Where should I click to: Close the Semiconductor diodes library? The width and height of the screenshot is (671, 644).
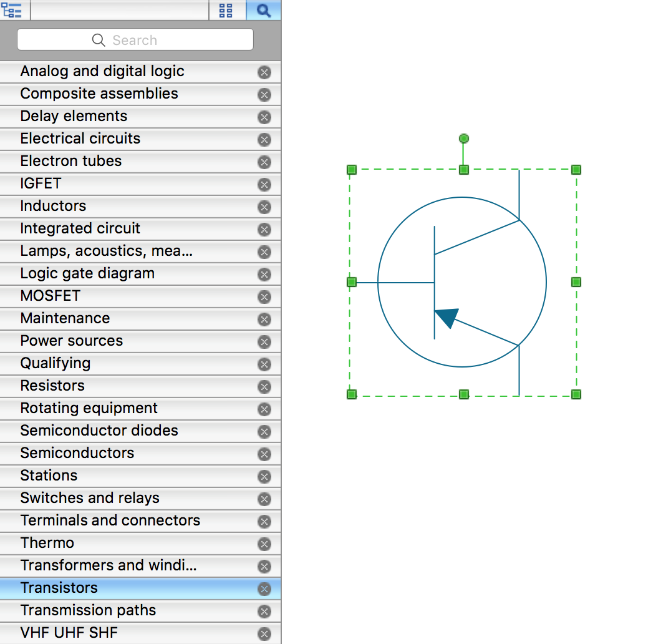click(x=264, y=432)
